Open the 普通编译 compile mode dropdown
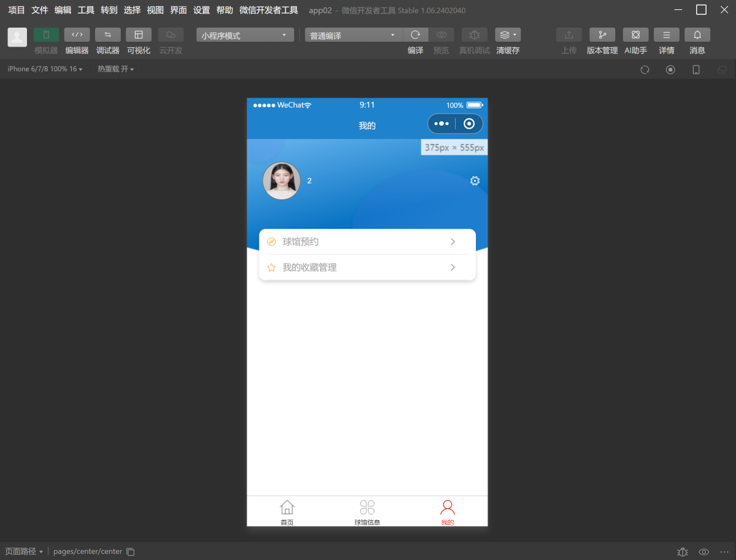Image resolution: width=736 pixels, height=560 pixels. [x=353, y=36]
